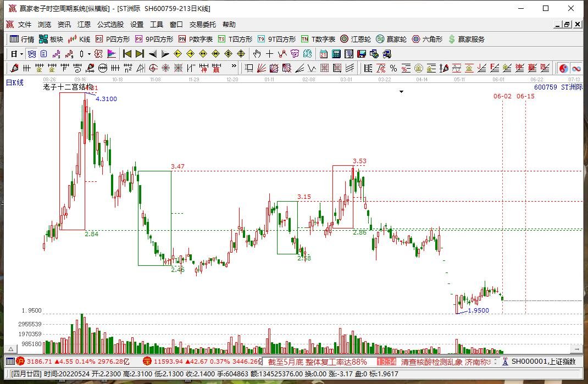Click the small black triangle above chart
The width and height of the screenshot is (588, 384).
401,92
